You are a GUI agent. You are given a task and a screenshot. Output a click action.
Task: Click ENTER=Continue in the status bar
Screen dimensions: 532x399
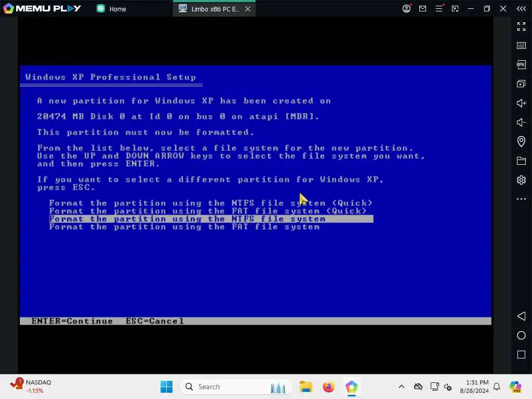72,321
